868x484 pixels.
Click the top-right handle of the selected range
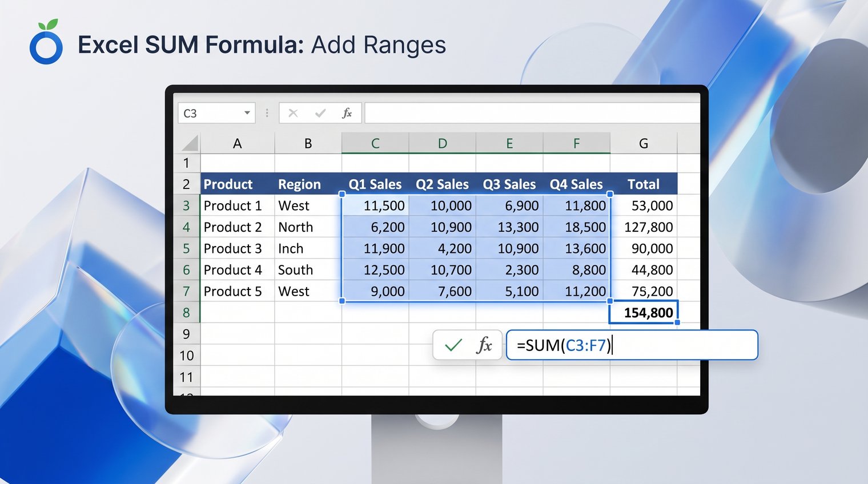610,194
